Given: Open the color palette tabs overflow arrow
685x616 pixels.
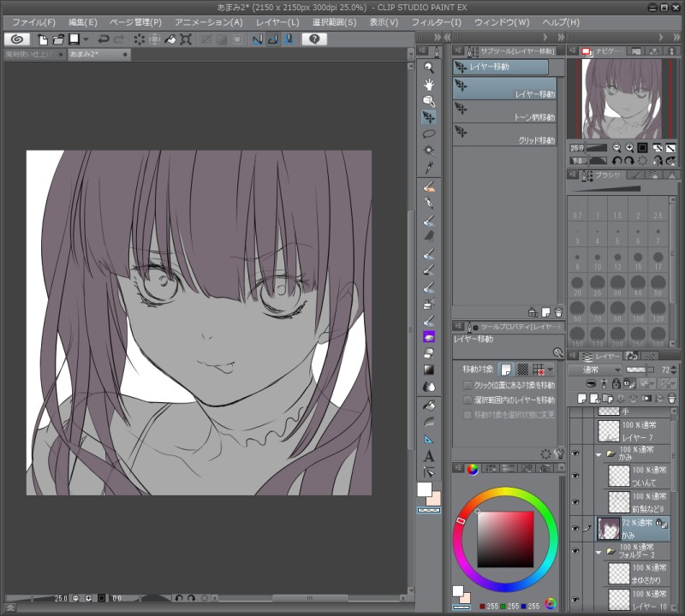Looking at the screenshot, I should (x=562, y=468).
